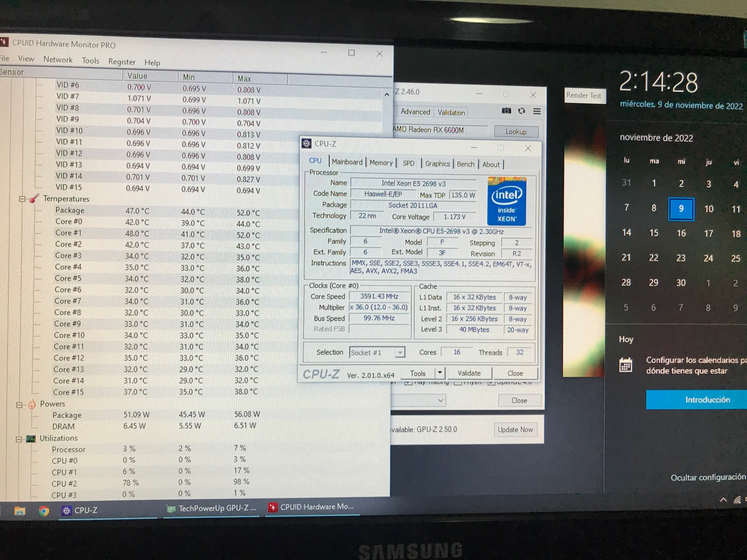Click the Min column header
The image size is (747, 560).
click(x=205, y=77)
